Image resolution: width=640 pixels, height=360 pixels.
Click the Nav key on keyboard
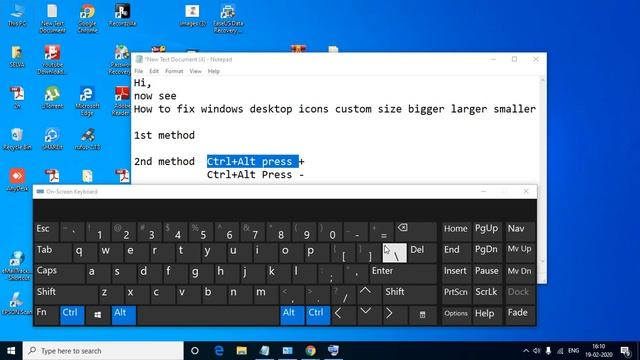click(520, 231)
